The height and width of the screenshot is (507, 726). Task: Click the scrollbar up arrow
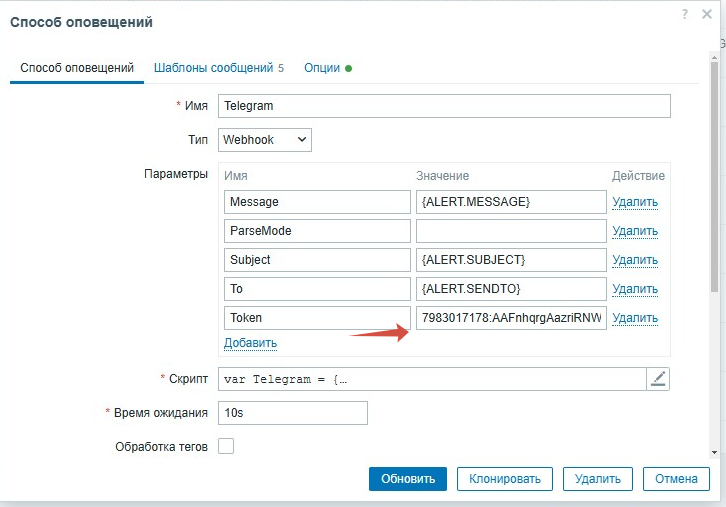coord(714,56)
